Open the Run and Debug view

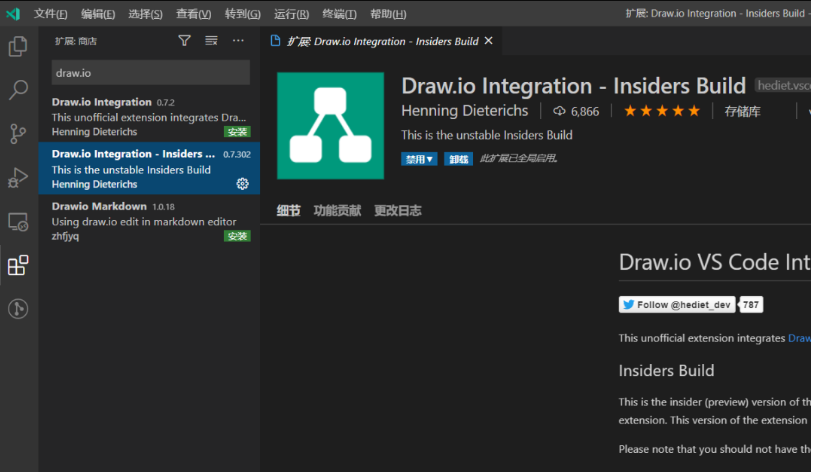18,177
